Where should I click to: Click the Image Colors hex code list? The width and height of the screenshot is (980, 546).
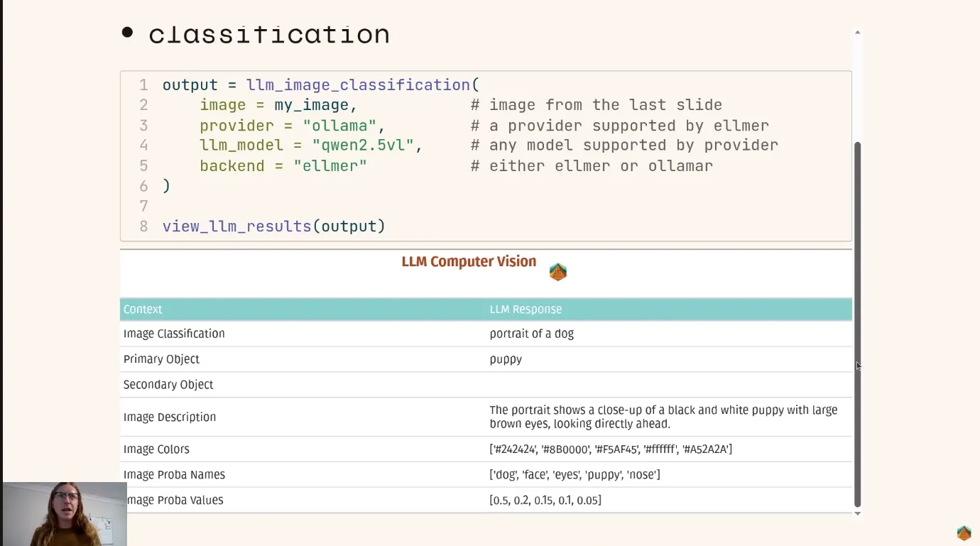[x=611, y=449]
